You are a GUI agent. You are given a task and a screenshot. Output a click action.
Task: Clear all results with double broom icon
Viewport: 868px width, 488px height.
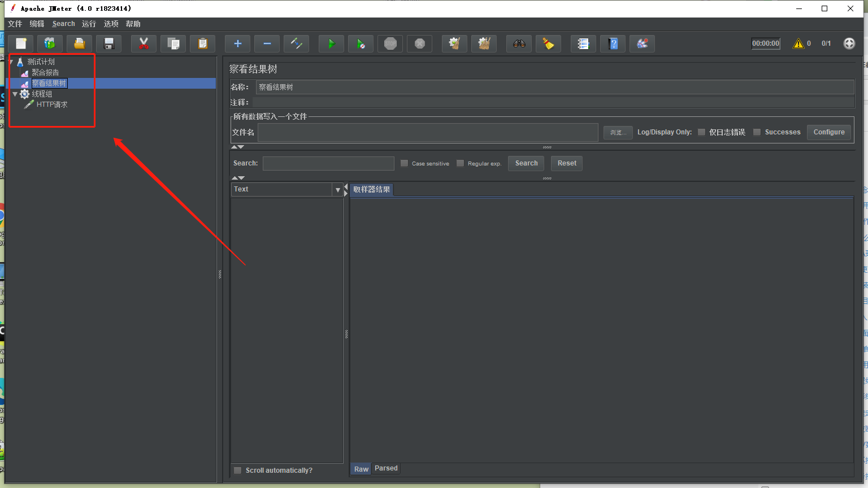[484, 43]
